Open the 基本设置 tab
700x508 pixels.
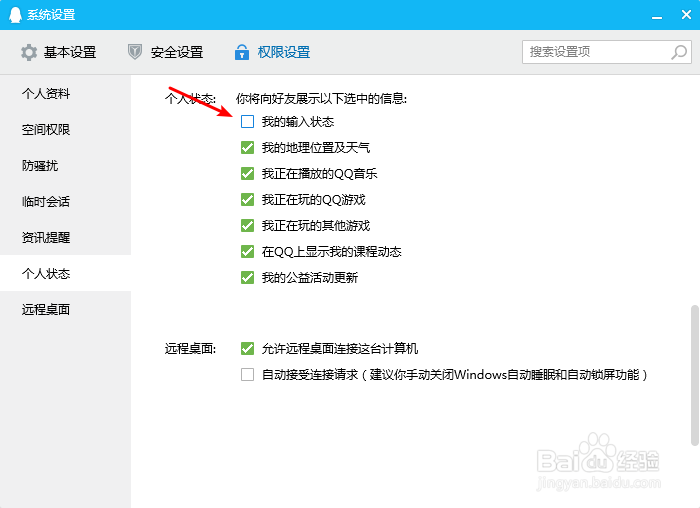tap(58, 52)
